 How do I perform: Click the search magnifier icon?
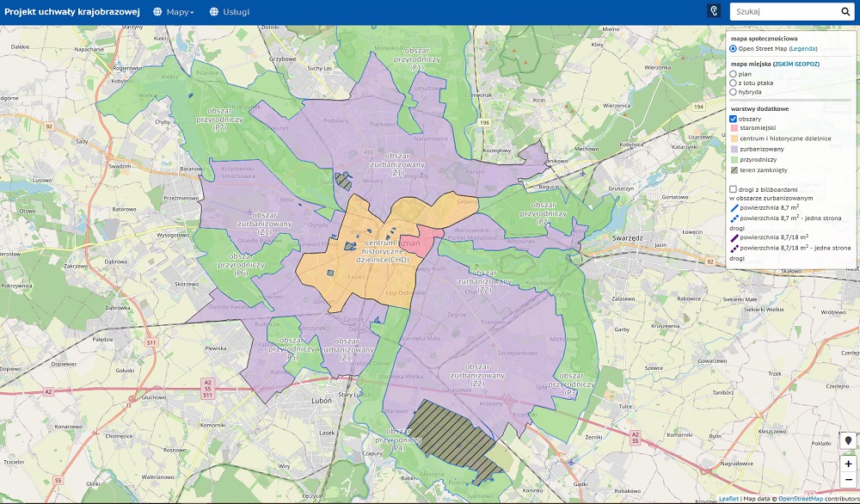[845, 12]
